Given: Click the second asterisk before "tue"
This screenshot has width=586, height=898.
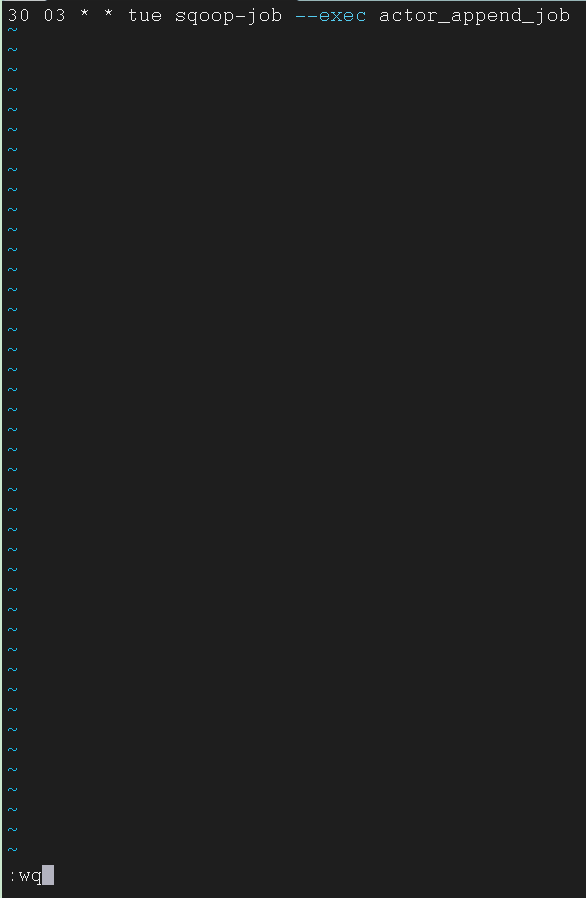Looking at the screenshot, I should (x=108, y=14).
